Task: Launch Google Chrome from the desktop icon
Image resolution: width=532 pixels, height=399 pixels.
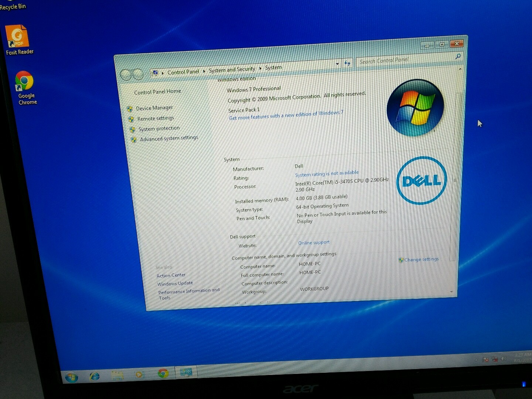Action: tap(25, 88)
